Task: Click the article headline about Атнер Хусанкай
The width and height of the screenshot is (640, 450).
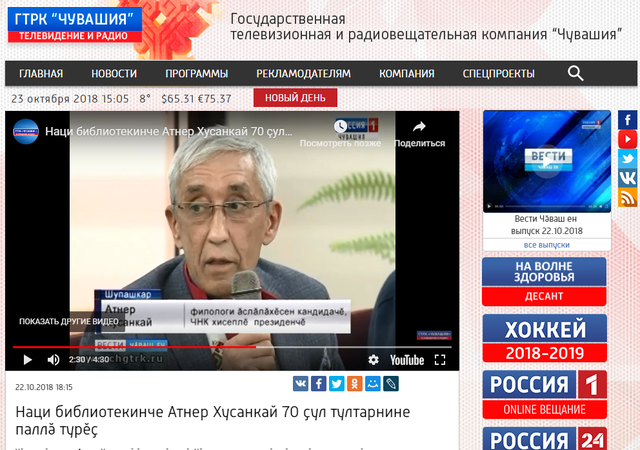Action: coord(213,420)
